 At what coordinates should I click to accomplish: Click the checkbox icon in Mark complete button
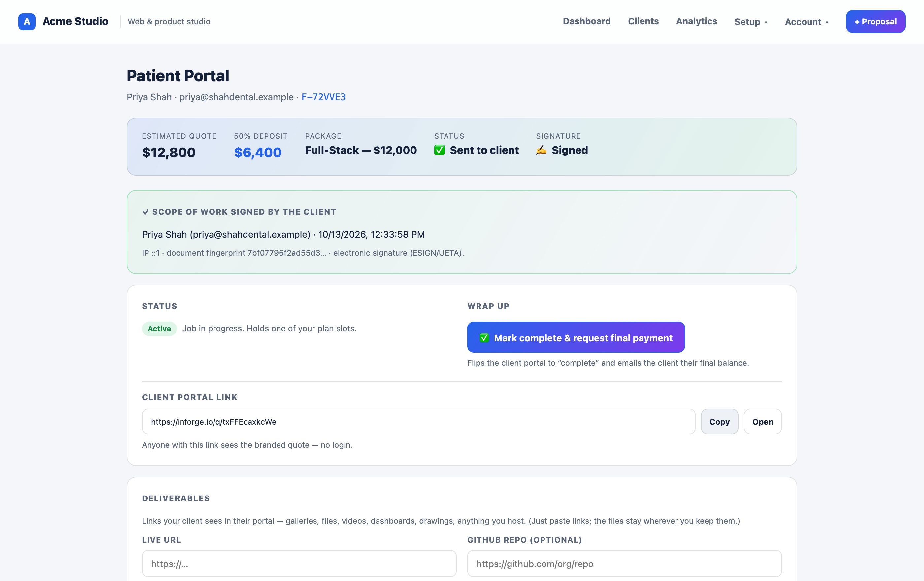pyautogui.click(x=484, y=338)
